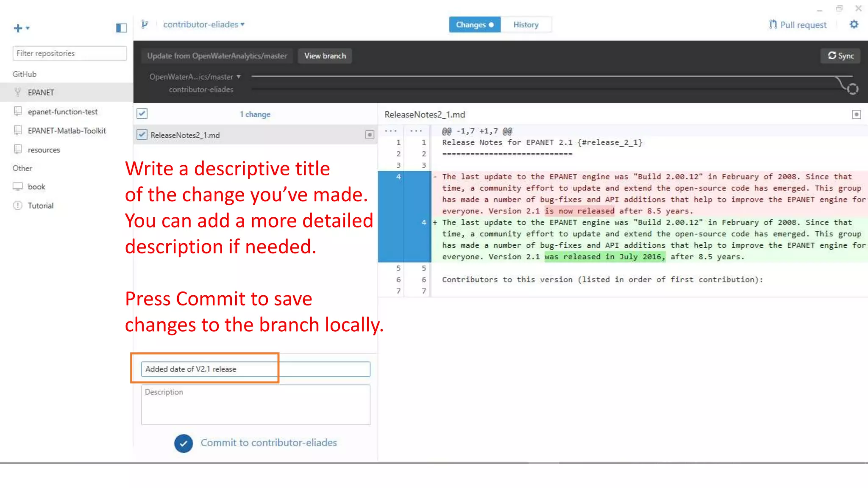Expand the OpenWaterA...ics/master compare dropdown
868x488 pixels.
click(195, 77)
